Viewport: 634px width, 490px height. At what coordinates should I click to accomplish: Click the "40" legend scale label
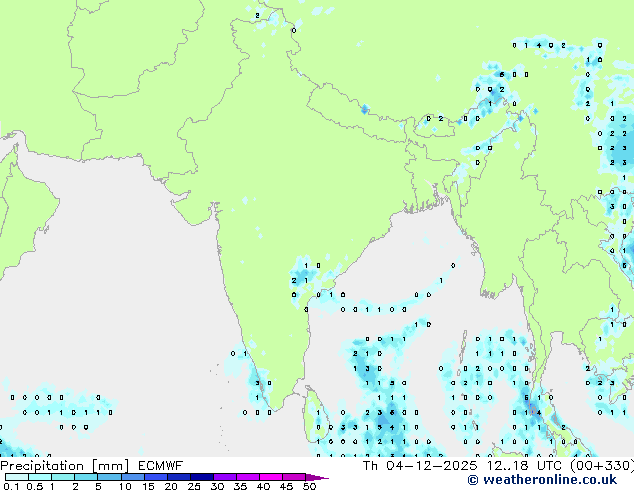coord(263,486)
